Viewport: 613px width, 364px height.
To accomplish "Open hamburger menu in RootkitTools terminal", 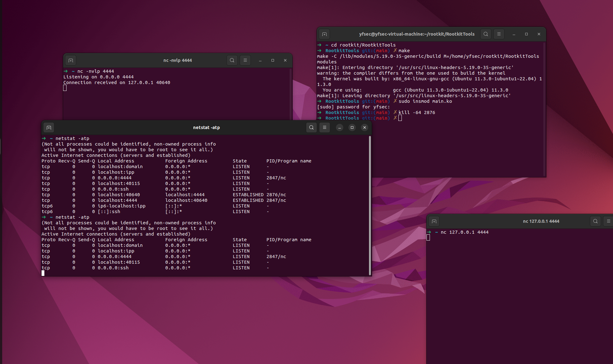I will click(x=499, y=34).
